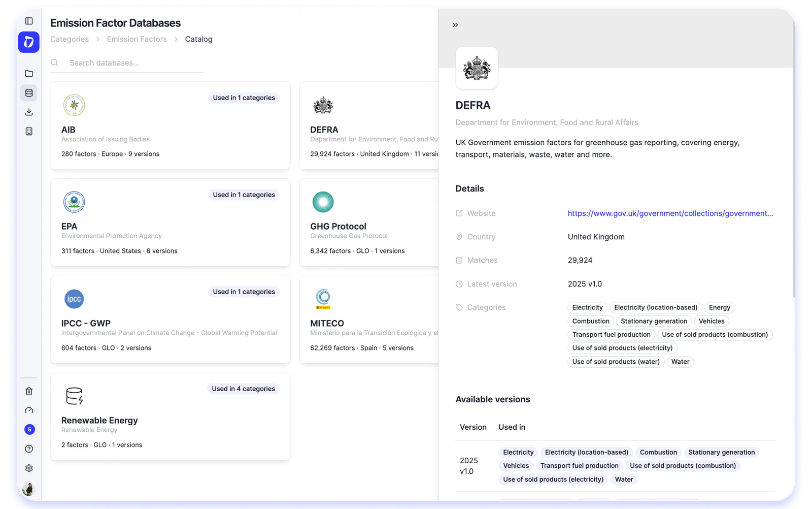
Task: Click the Latest version clock icon
Action: point(459,284)
